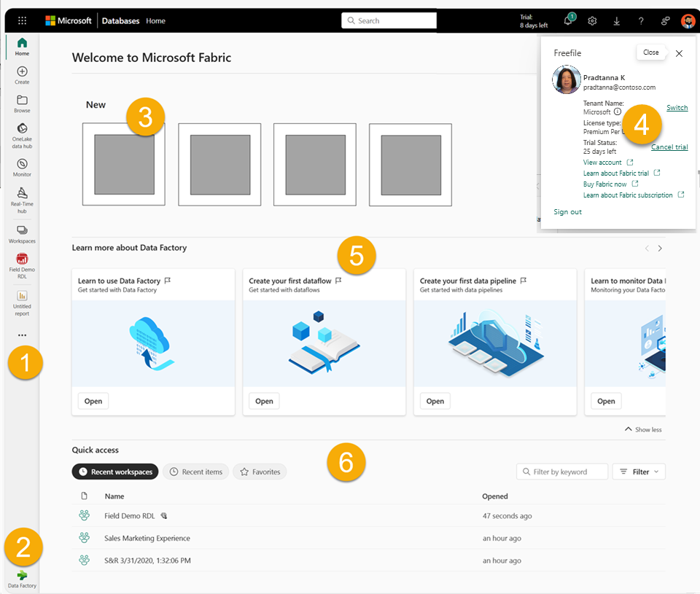Open Untitled report from the sidebar
This screenshot has width=700, height=594.
22,303
